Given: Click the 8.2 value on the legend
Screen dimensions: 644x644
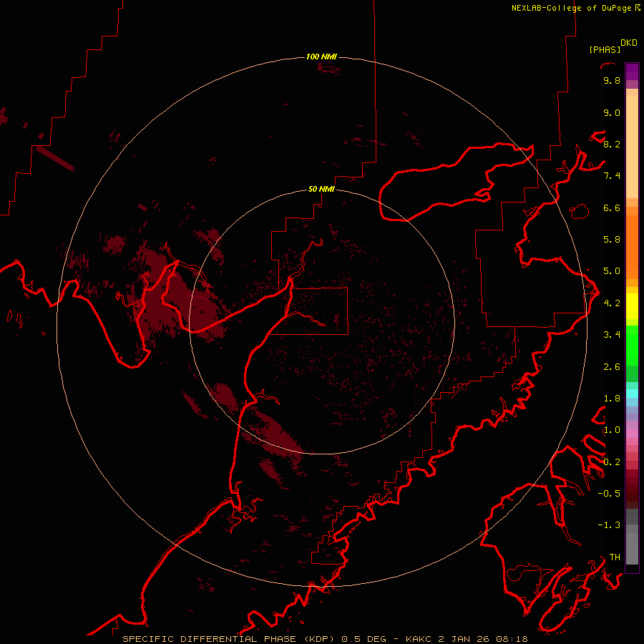Looking at the screenshot, I should [x=612, y=144].
